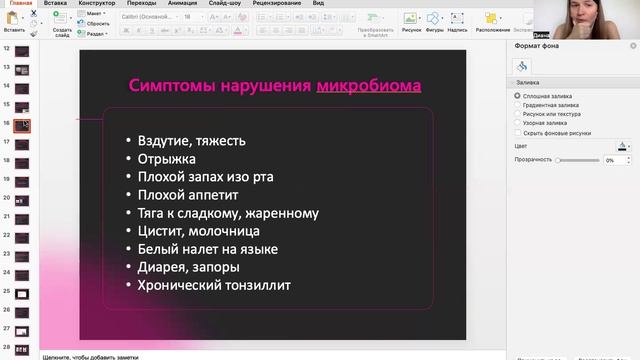Screen dimensions: 640x360
Task: Click the decrease font size icon
Action: [227, 17]
